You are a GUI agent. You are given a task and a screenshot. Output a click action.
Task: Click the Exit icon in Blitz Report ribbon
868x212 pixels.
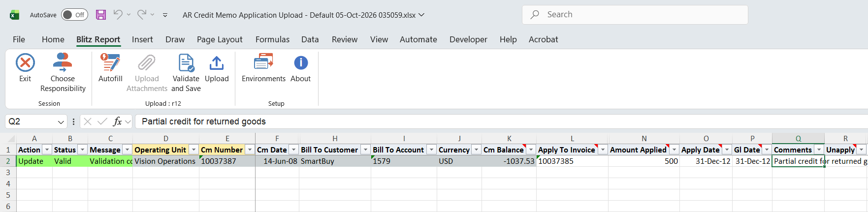click(25, 62)
